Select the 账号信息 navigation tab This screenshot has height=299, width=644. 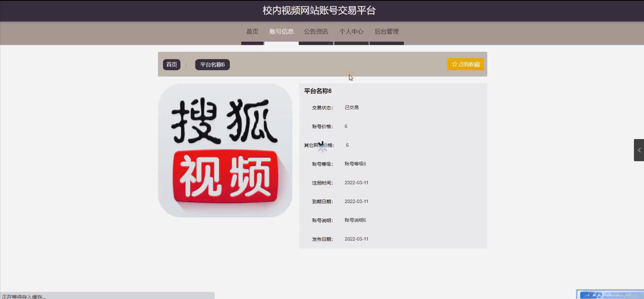click(281, 32)
